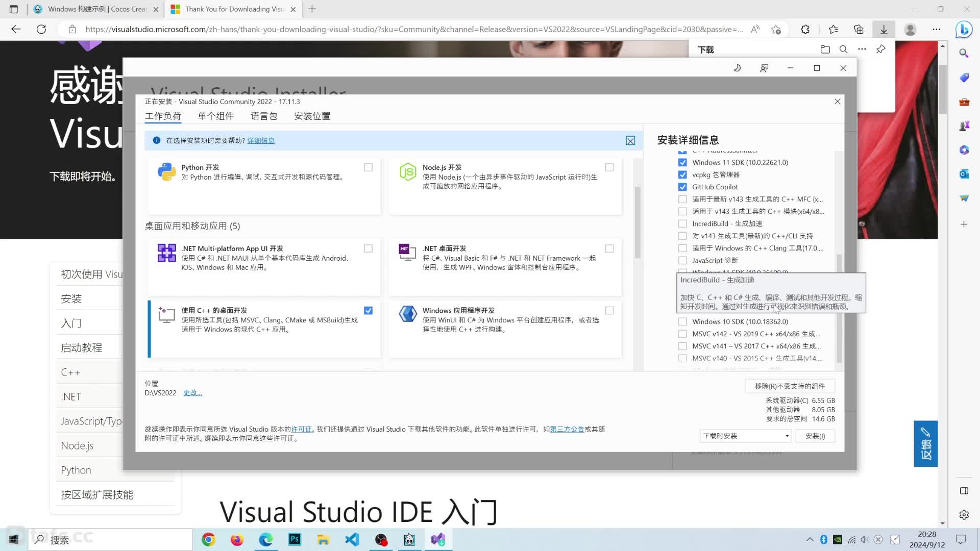Click the 安装(I) install button
The height and width of the screenshot is (551, 980).
pyautogui.click(x=815, y=436)
